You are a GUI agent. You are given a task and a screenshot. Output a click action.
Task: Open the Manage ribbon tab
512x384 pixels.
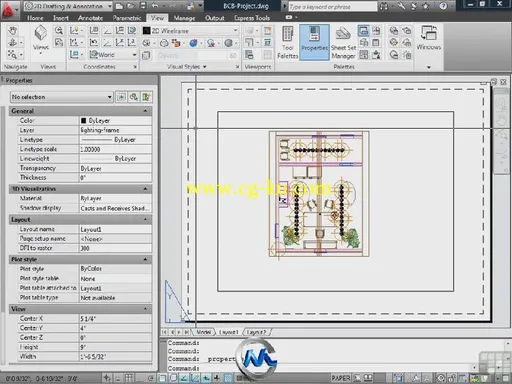[184, 18]
